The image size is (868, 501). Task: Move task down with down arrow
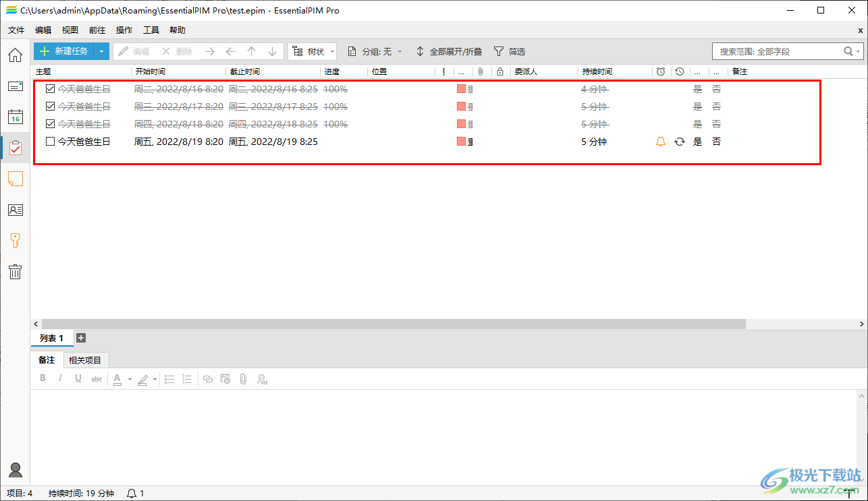point(272,51)
